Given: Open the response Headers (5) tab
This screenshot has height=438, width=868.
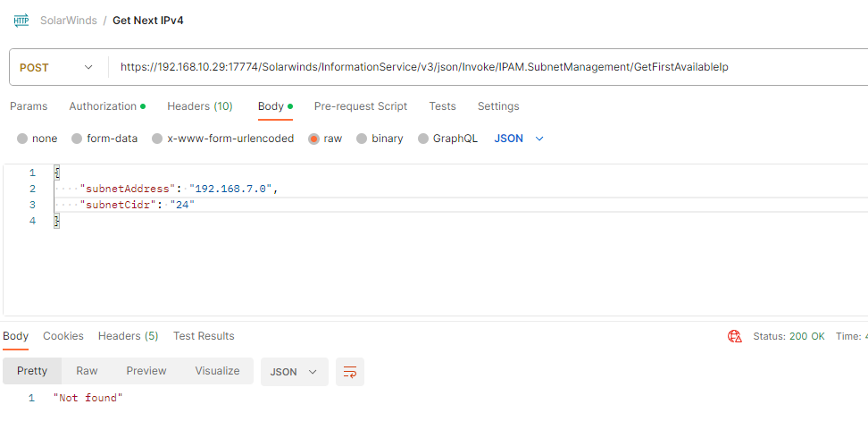Looking at the screenshot, I should tap(128, 336).
